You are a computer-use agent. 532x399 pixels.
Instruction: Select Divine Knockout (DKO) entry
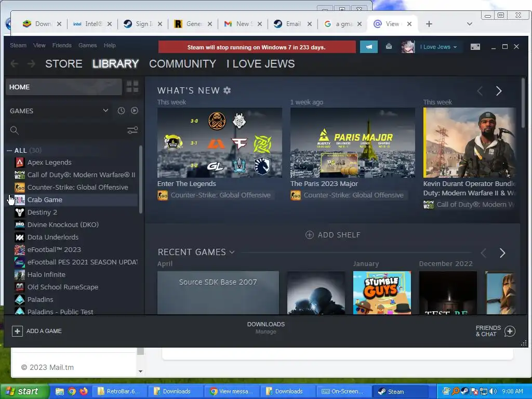(63, 225)
